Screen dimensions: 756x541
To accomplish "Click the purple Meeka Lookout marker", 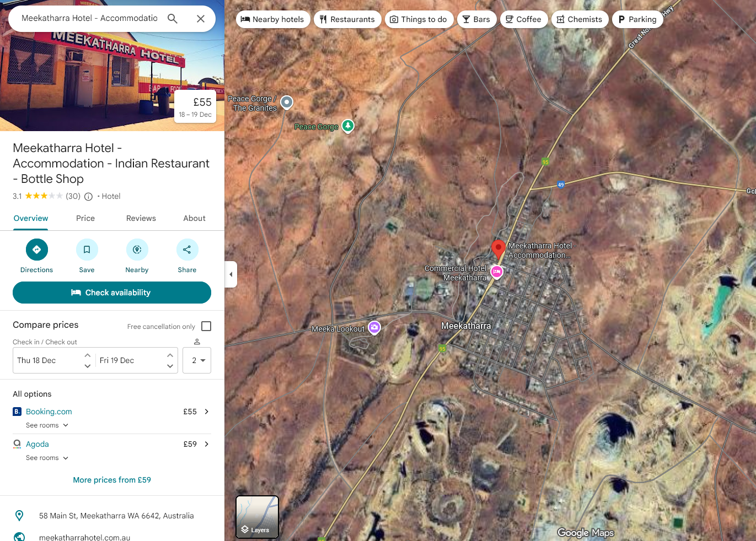I will (x=374, y=328).
